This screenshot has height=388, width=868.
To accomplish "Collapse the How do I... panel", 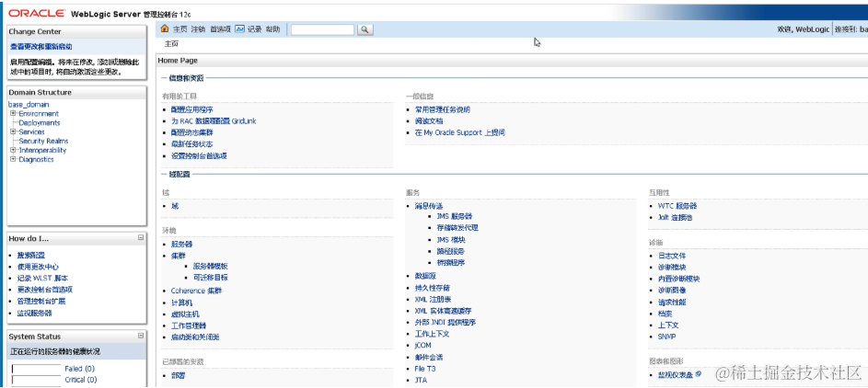I will point(141,237).
